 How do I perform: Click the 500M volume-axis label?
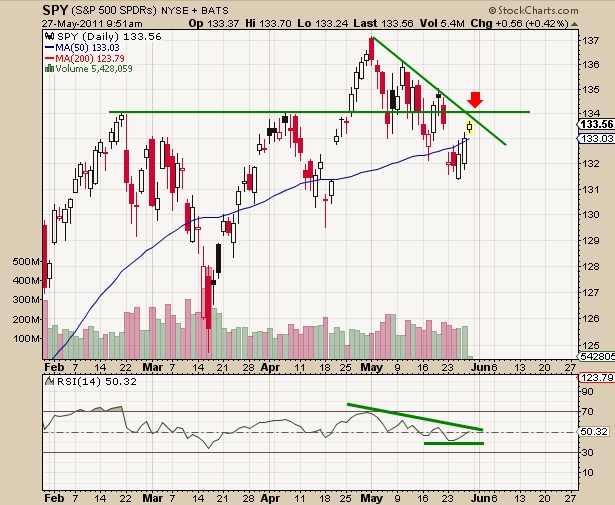pyautogui.click(x=27, y=261)
